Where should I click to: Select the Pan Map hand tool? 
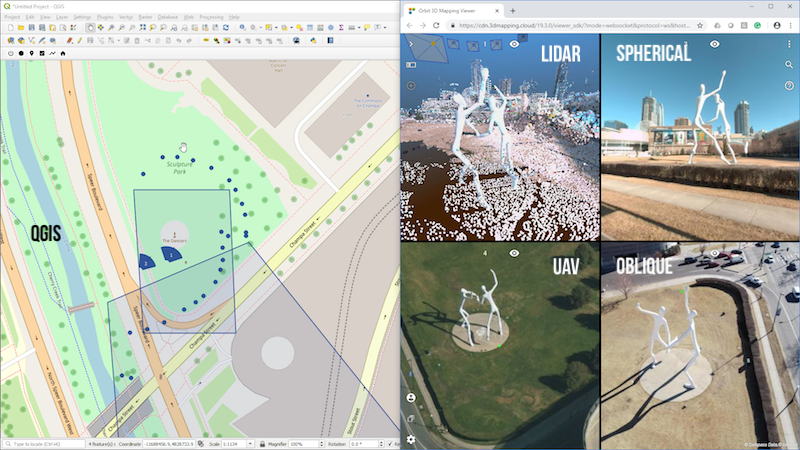click(x=91, y=28)
